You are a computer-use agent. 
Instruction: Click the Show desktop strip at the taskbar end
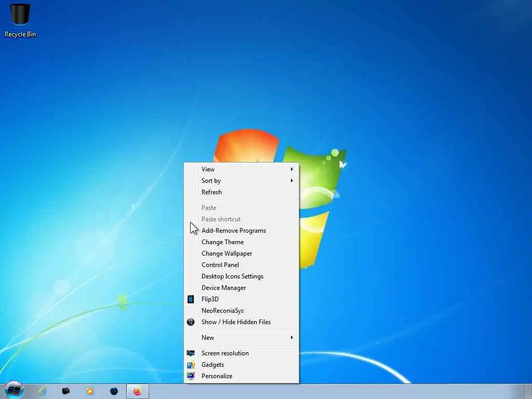point(528,392)
